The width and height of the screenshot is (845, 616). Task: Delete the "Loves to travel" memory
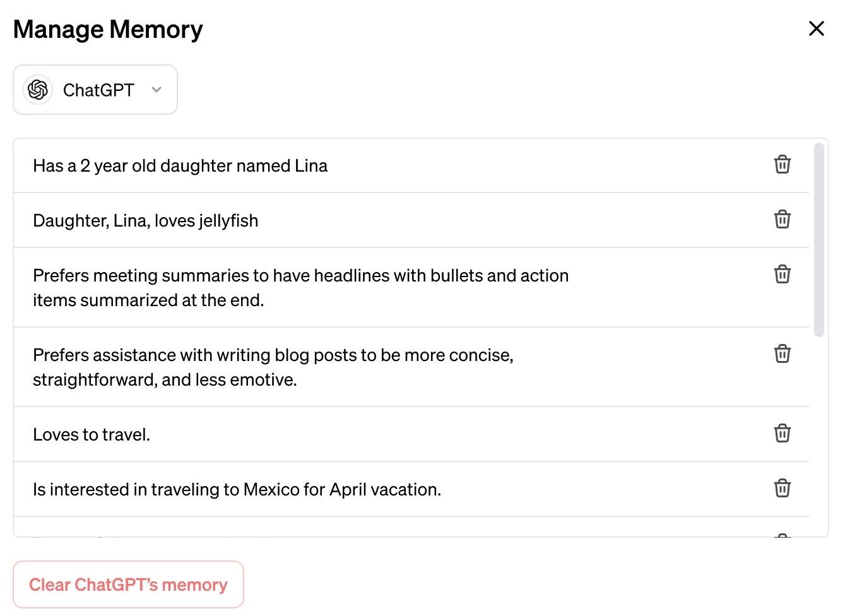click(x=782, y=434)
